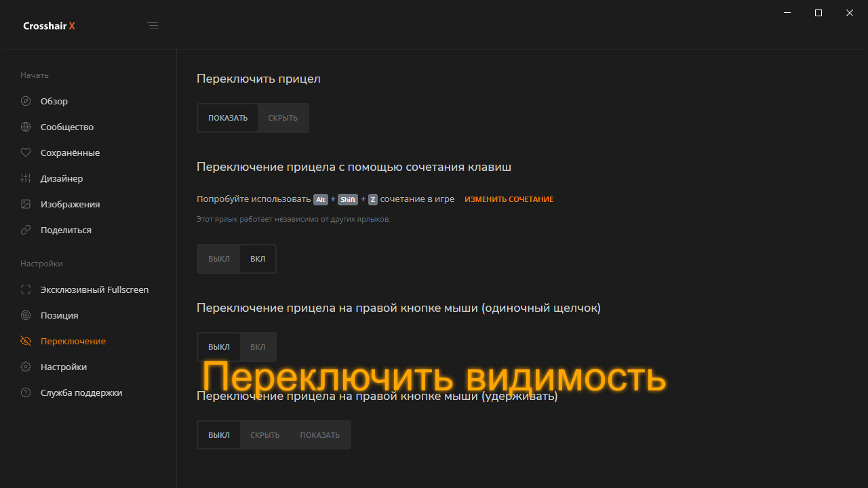Turn off the keyboard shortcut with ВЫКЛ

(x=219, y=259)
